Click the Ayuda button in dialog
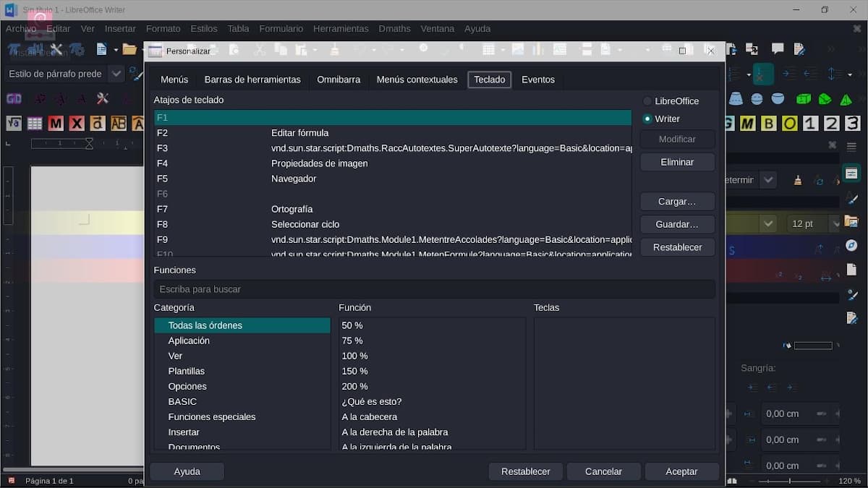The width and height of the screenshot is (868, 488). coord(187,471)
